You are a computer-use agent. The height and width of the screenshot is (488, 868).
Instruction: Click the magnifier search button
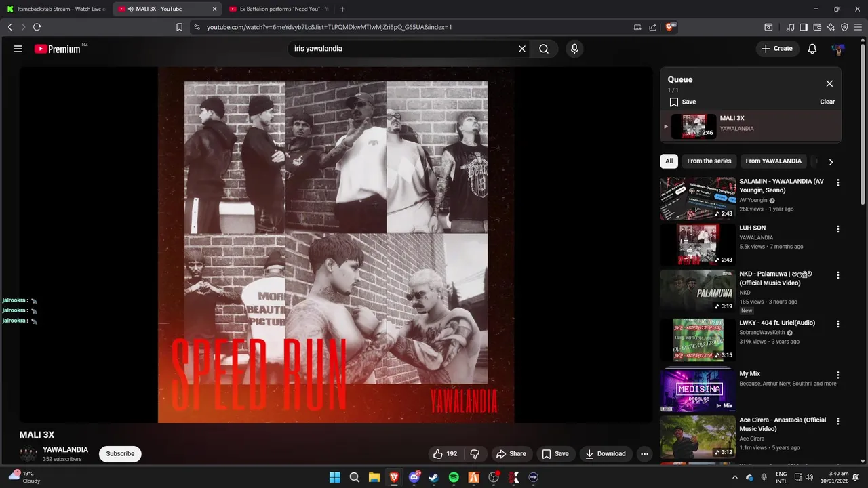(x=544, y=49)
